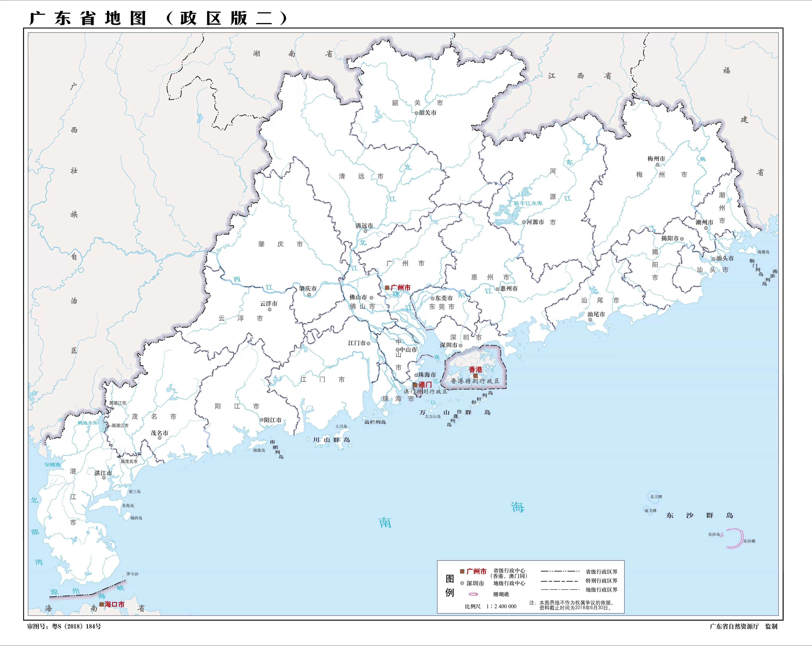812x646 pixels.
Task: Click the circle marker right of 江门市 label
Action: tap(368, 343)
